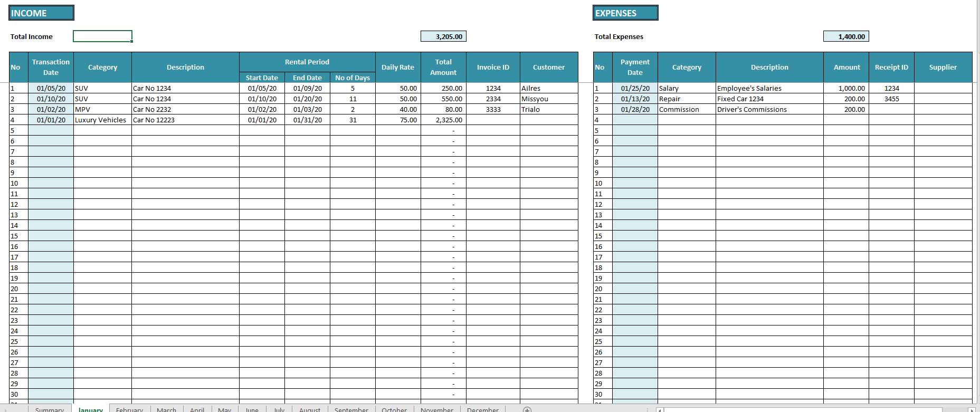Select invoice ID 2334 cell
This screenshot has height=412, width=980.
pyautogui.click(x=493, y=99)
